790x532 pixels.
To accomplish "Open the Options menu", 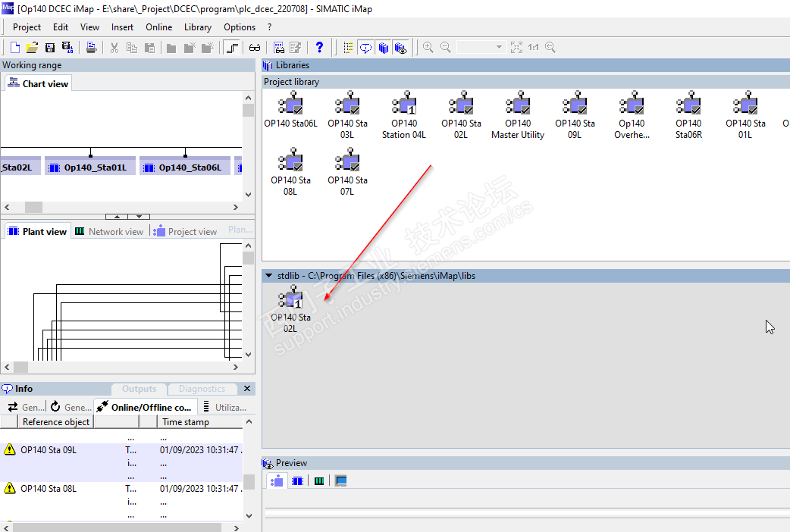I will click(x=240, y=27).
